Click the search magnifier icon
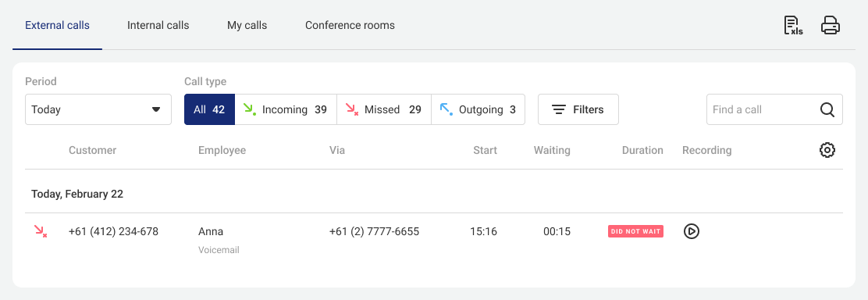This screenshot has height=300, width=868. click(827, 109)
